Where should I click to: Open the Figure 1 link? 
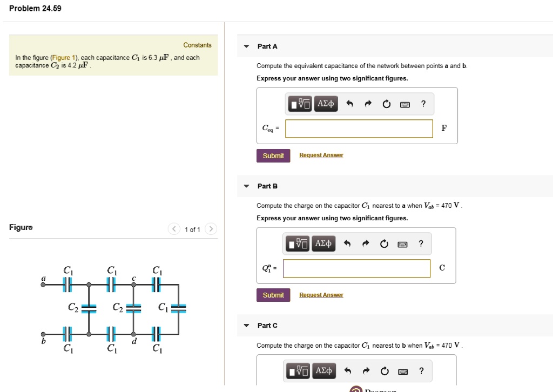point(64,57)
